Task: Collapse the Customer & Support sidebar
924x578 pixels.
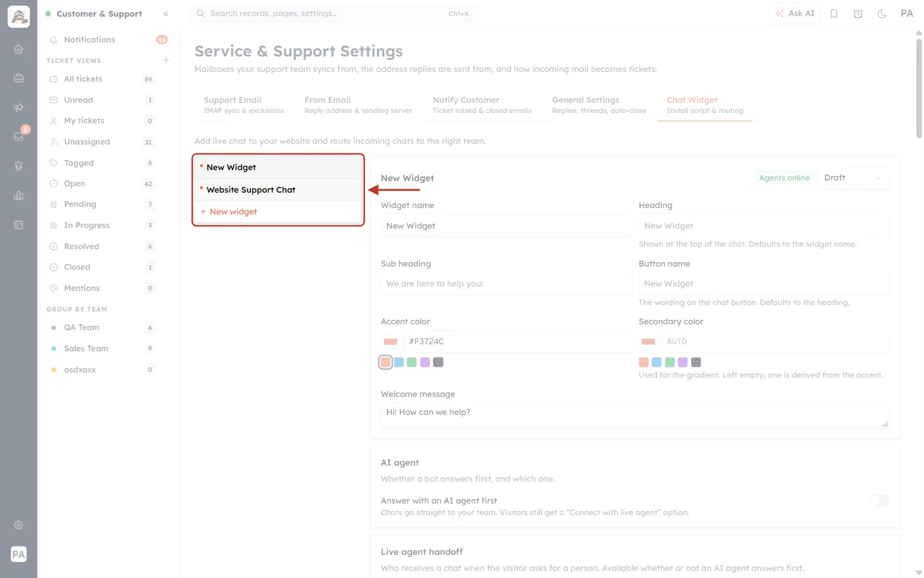Action: [166, 13]
